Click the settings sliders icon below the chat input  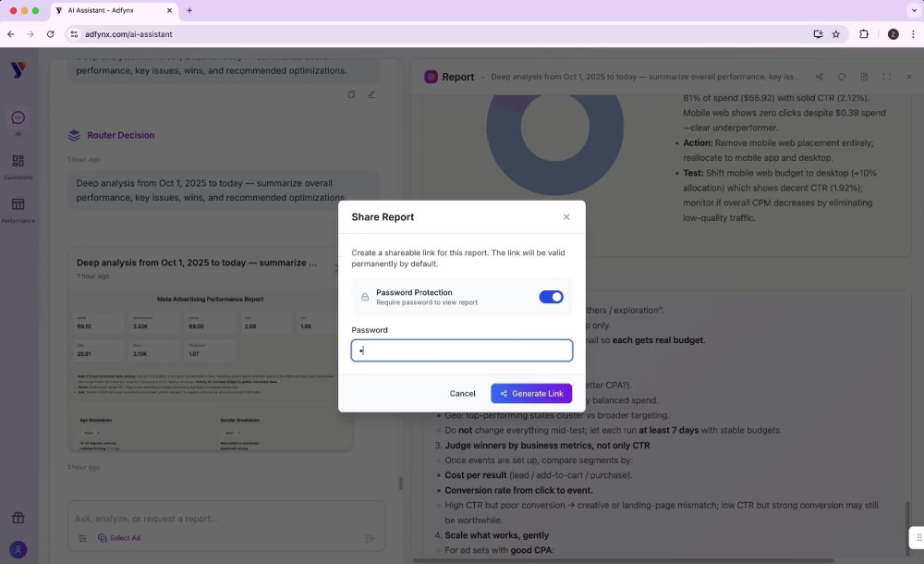click(x=82, y=538)
